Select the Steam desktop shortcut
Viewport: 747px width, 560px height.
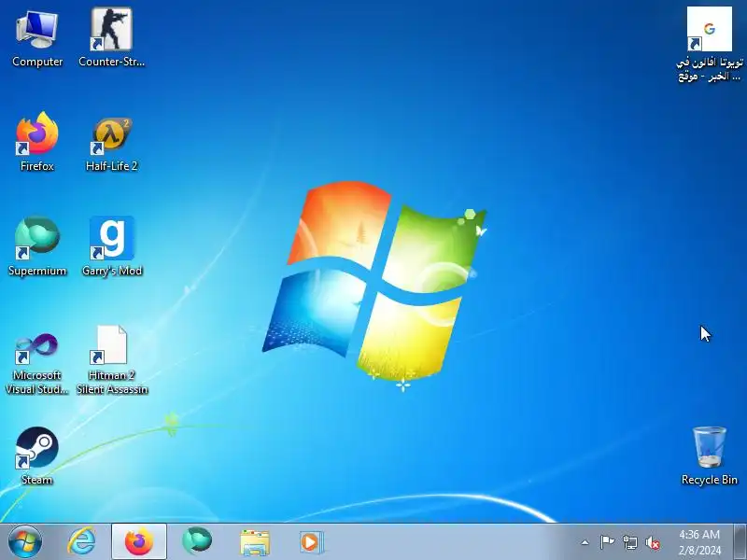point(37,456)
